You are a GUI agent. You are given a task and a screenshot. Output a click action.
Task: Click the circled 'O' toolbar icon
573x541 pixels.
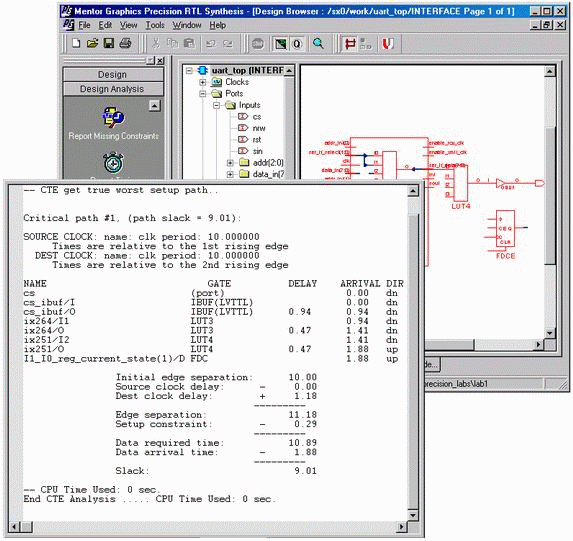(297, 44)
